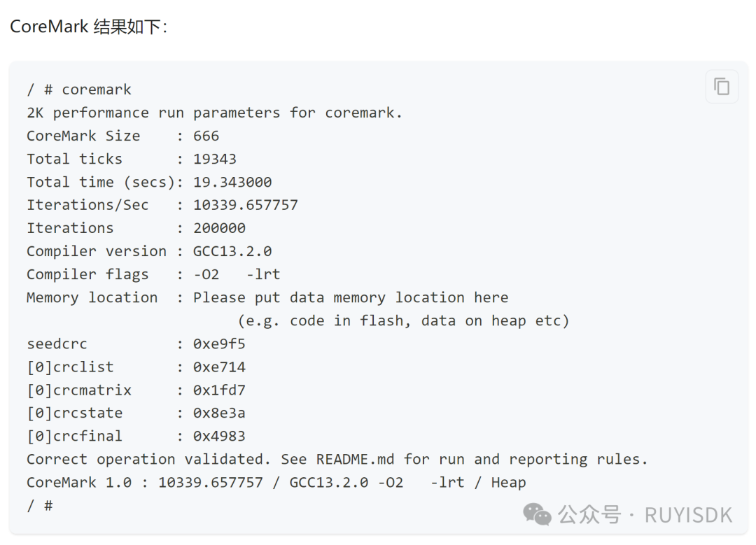Click the final "/ #" shell prompt
The image size is (756, 545).
pyautogui.click(x=40, y=506)
